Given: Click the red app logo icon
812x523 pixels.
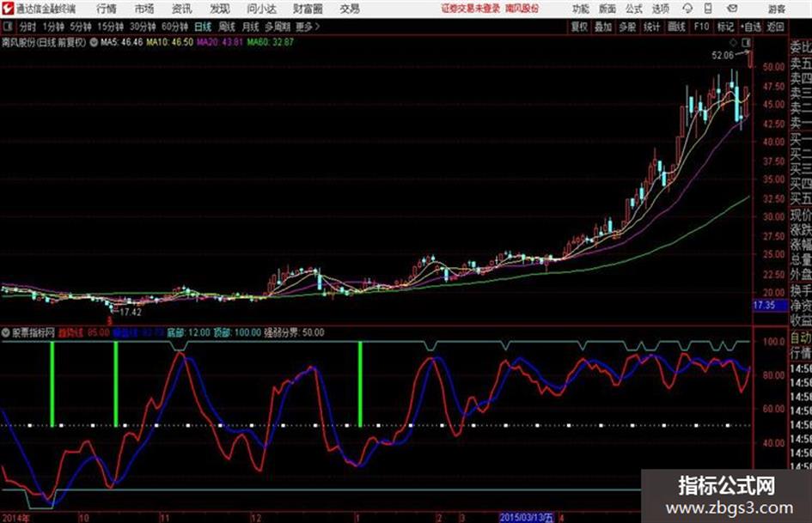Looking at the screenshot, I should (x=8, y=9).
